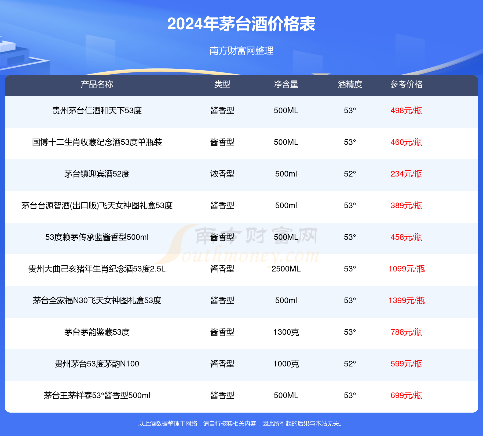The image size is (483, 448).
Task: Click the 498元/瓶 price
Action: [406, 111]
